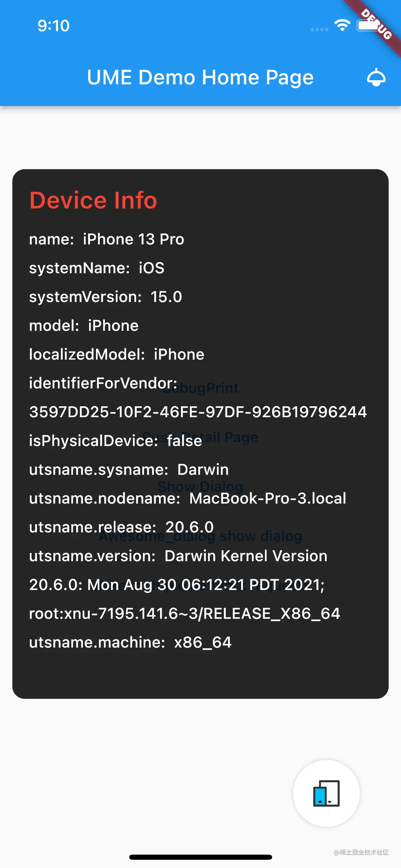Screen dimensions: 401x868
Task: Tap the cellular signal dots indicator
Action: tap(319, 30)
